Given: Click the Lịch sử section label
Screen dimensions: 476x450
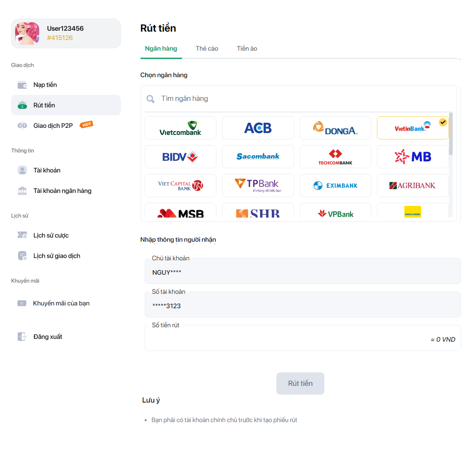Looking at the screenshot, I should (20, 216).
